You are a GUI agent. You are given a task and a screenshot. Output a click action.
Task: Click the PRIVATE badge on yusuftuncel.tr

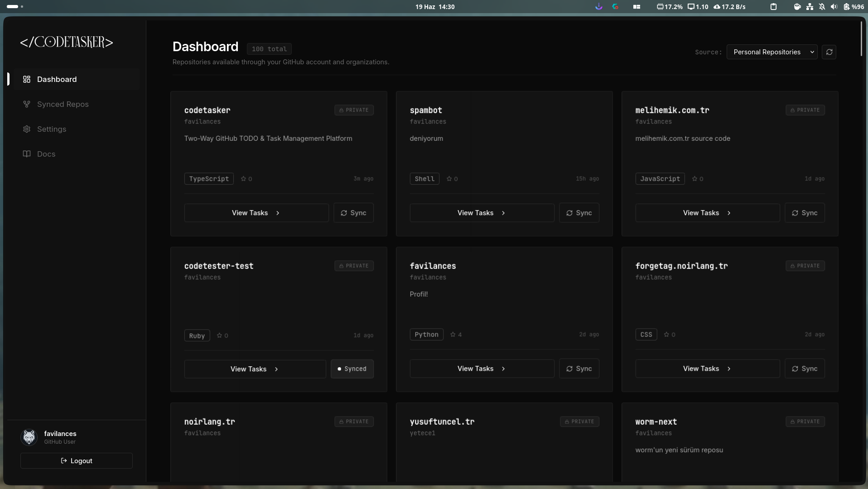point(579,422)
